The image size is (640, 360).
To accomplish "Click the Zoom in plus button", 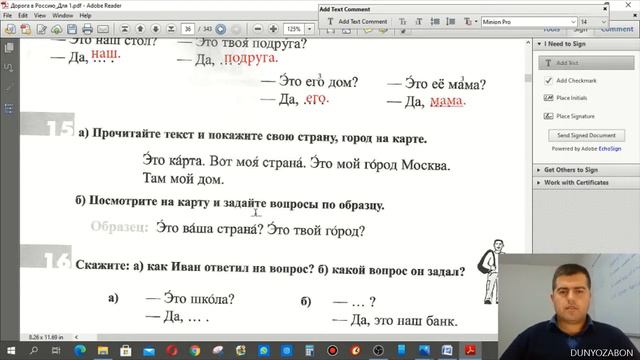I will point(273,29).
